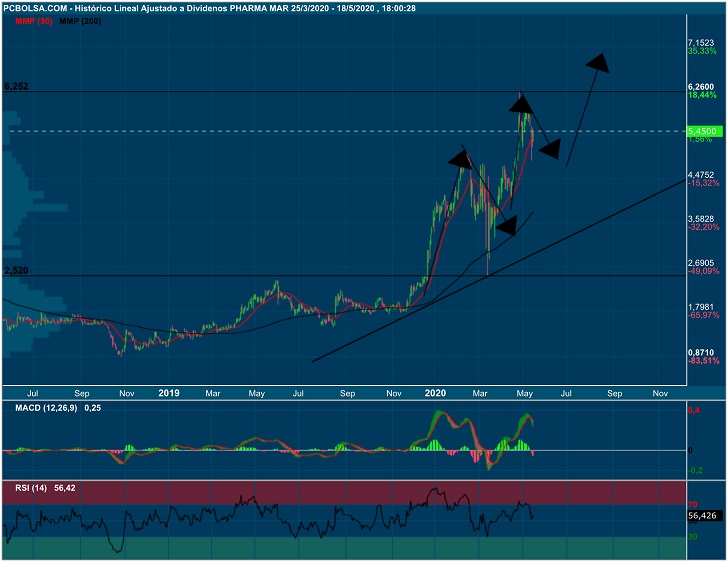728x562 pixels.
Task: Click the 0,8710 price axis value
Action: click(x=701, y=353)
